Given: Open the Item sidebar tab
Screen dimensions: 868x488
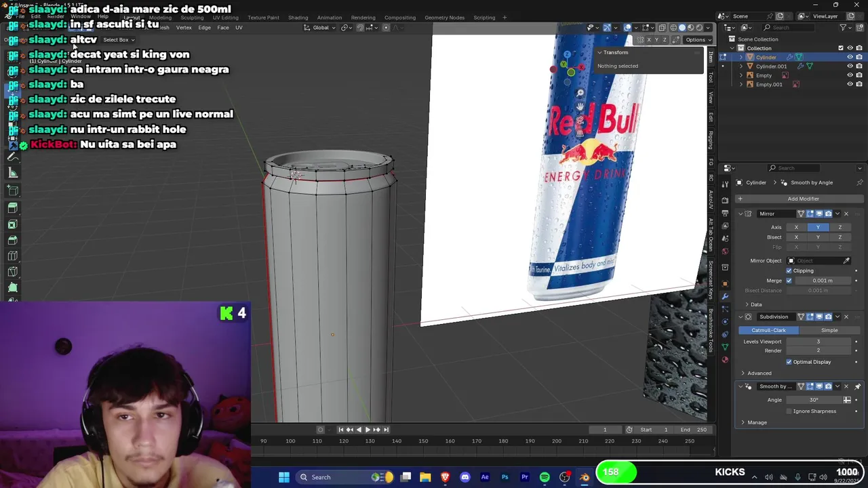Looking at the screenshot, I should point(711,58).
